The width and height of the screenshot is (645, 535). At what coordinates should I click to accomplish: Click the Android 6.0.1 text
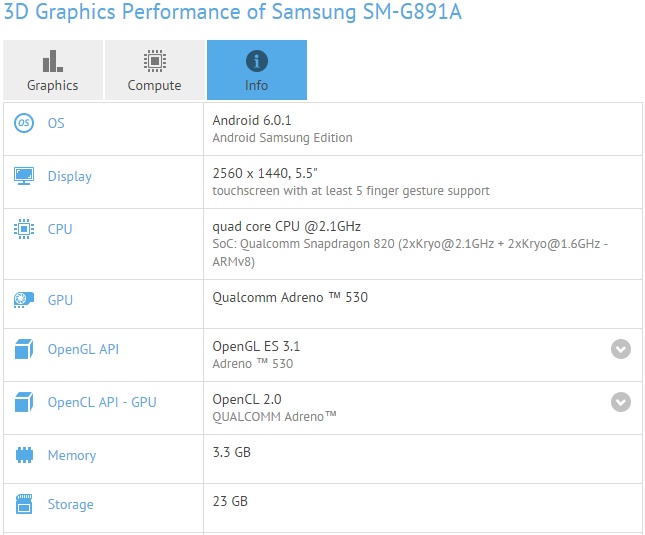coord(252,120)
